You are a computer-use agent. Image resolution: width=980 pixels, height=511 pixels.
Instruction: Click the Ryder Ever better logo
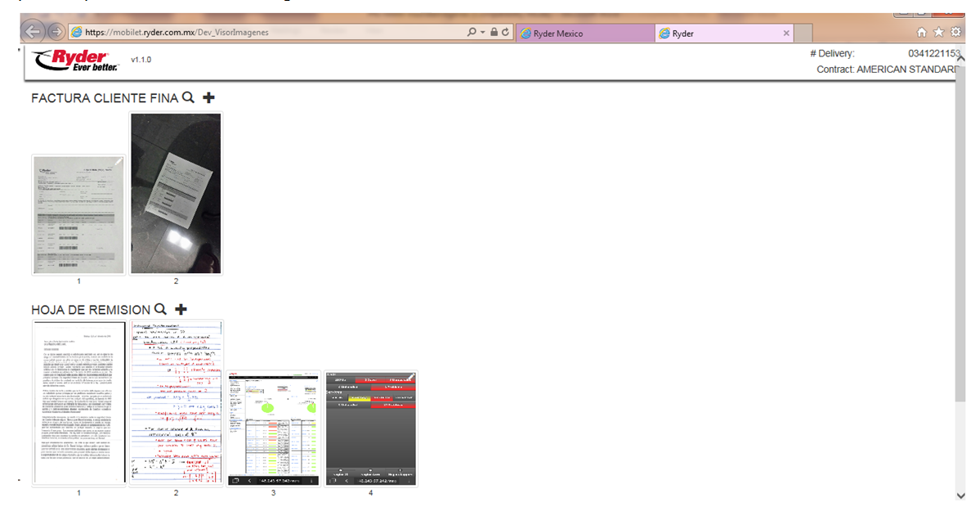74,61
